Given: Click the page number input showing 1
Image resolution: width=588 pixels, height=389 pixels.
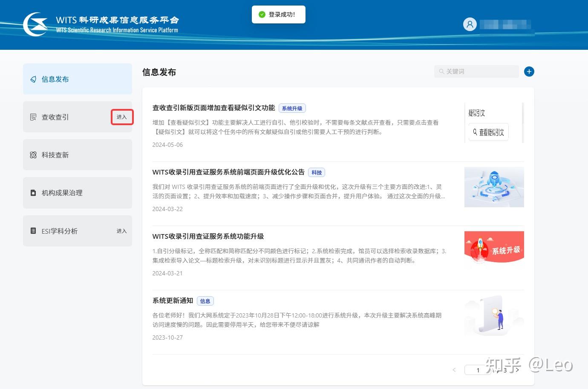Looking at the screenshot, I should point(478,370).
